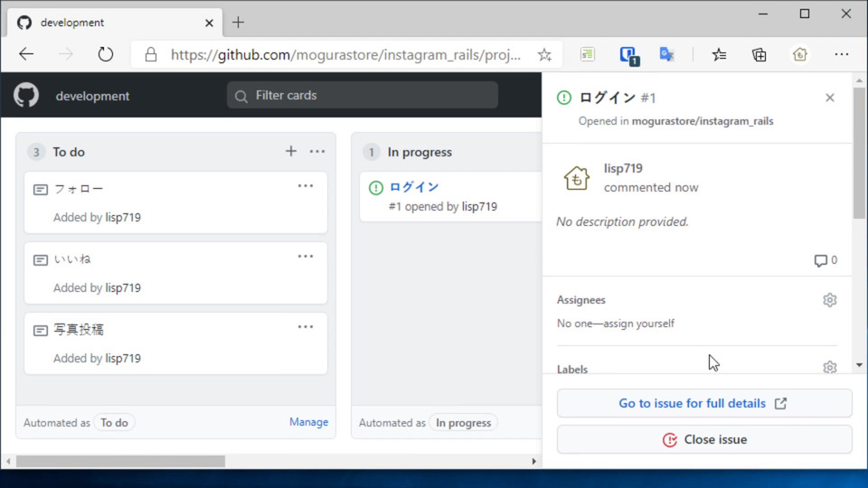This screenshot has width=868, height=488.
Task: Open the フォロー card options menu
Action: [x=306, y=186]
